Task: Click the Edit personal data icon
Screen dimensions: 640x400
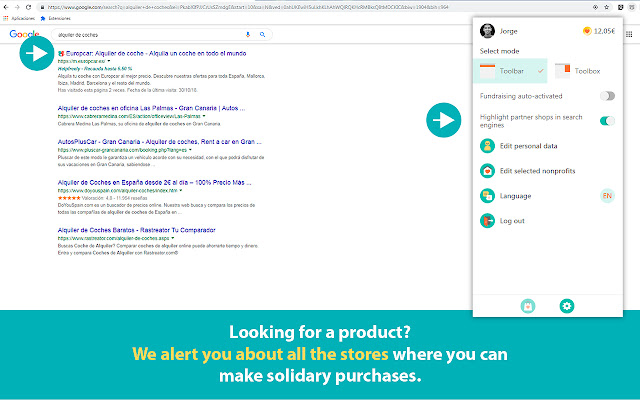Action: point(487,147)
